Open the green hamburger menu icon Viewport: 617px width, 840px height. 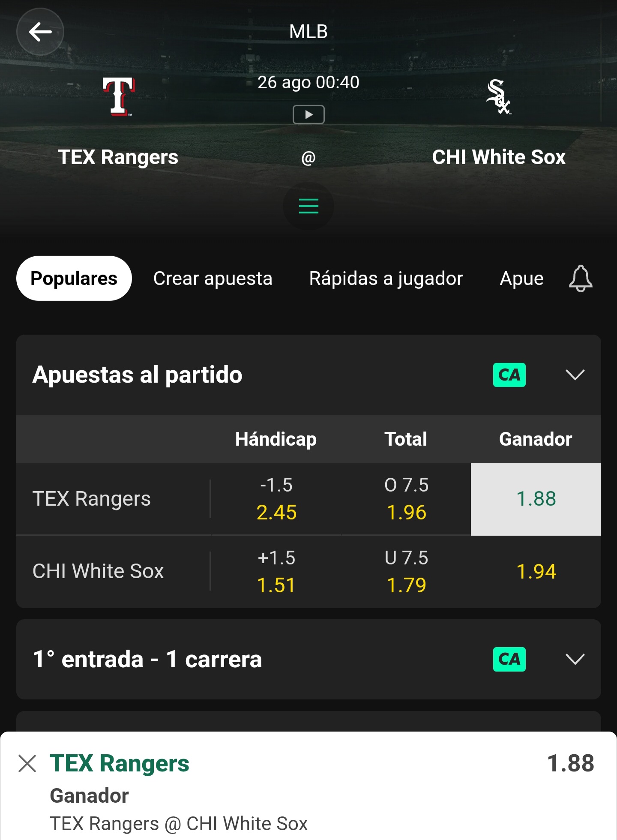click(x=308, y=206)
